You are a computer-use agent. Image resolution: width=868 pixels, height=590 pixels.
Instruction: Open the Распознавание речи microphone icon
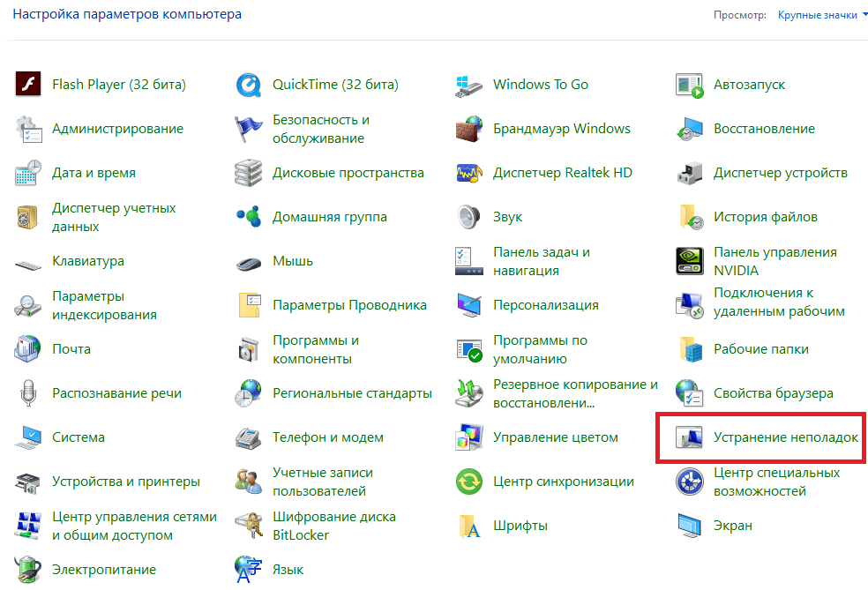[28, 393]
